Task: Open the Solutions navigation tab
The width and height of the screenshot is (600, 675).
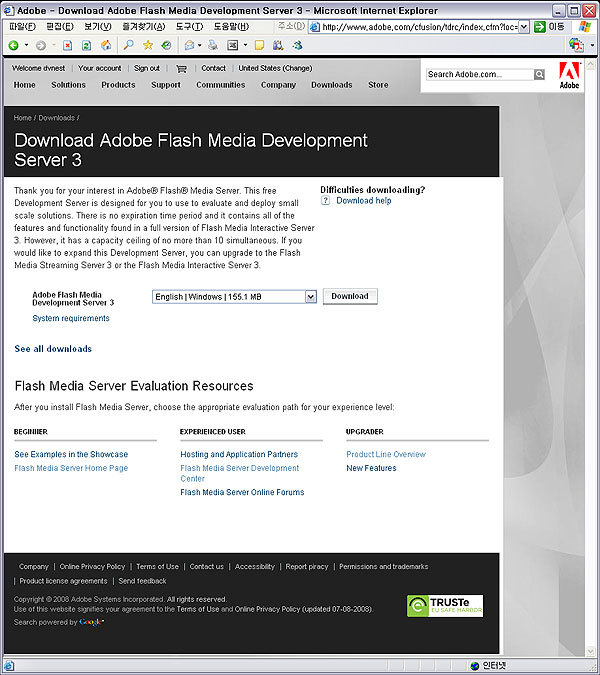Action: pos(68,85)
